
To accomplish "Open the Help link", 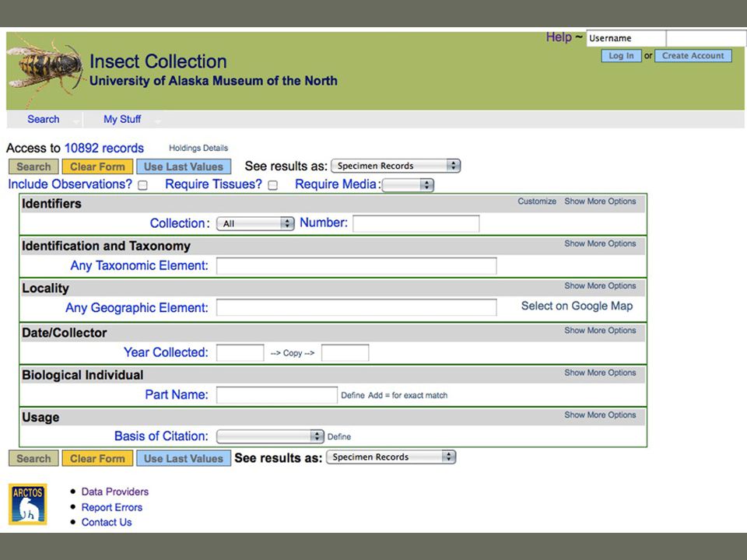I will tap(559, 37).
